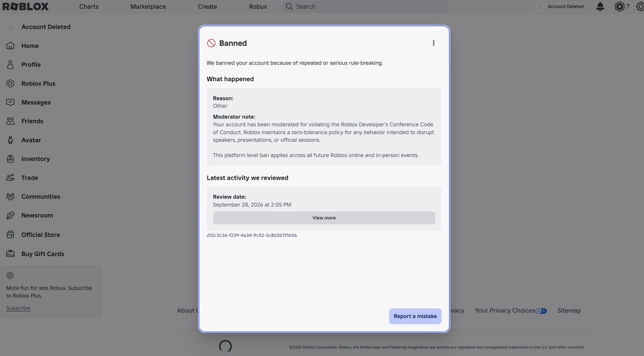Click the Trade sidebar icon
The image size is (644, 356).
coord(10,178)
